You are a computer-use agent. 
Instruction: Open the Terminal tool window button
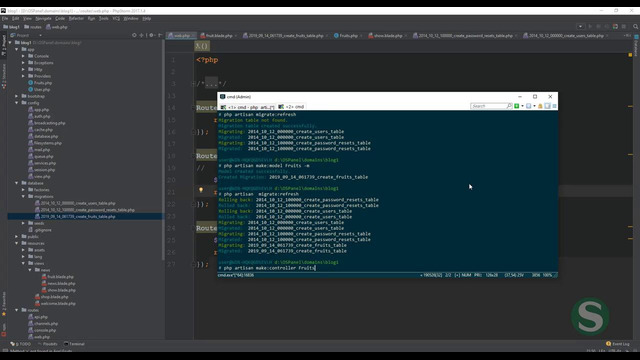74,344
